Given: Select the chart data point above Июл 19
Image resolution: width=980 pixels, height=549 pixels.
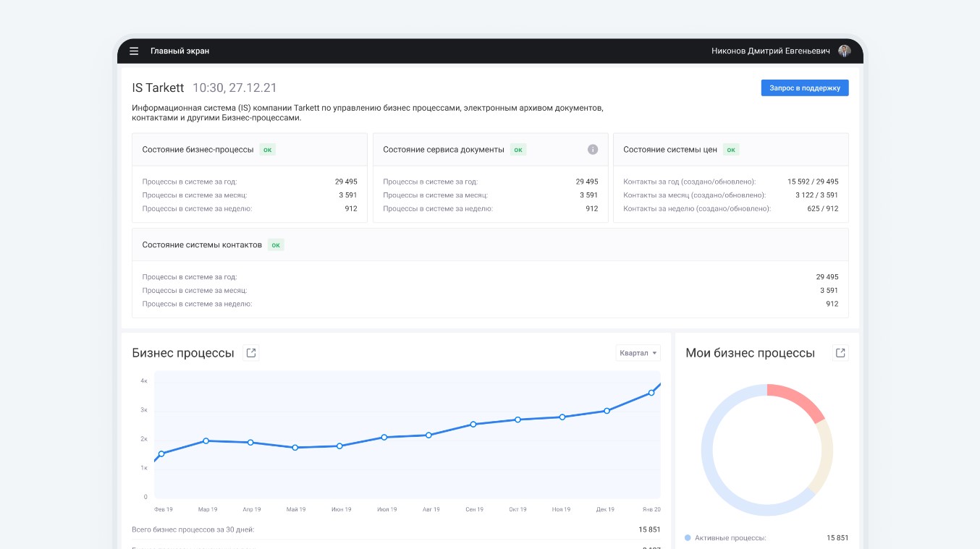Looking at the screenshot, I should pyautogui.click(x=384, y=437).
